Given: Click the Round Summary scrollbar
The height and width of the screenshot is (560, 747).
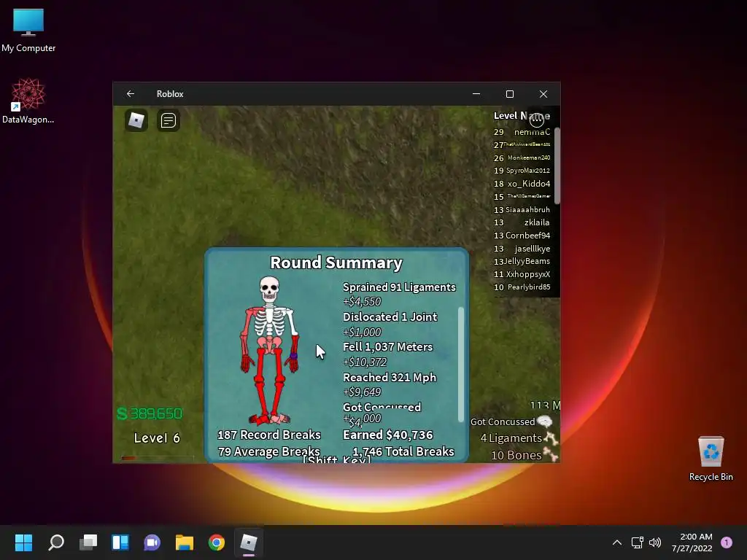Looking at the screenshot, I should [x=461, y=365].
